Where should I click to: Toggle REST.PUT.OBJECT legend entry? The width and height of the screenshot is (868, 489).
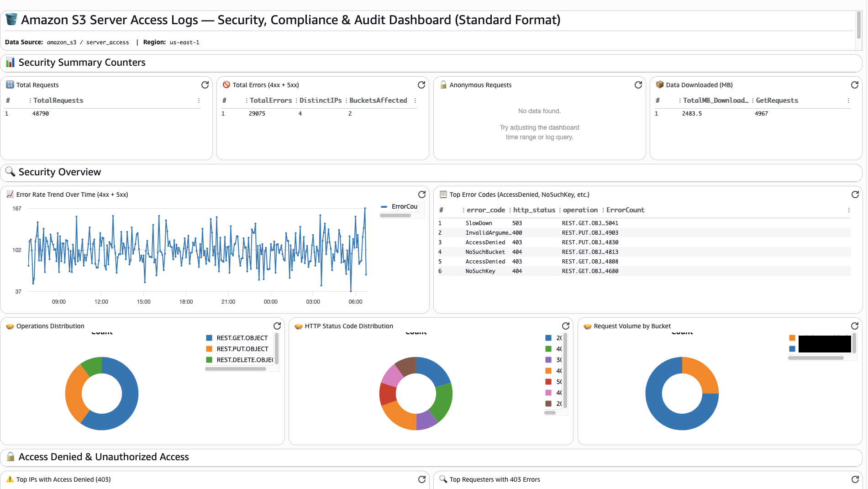click(x=237, y=349)
